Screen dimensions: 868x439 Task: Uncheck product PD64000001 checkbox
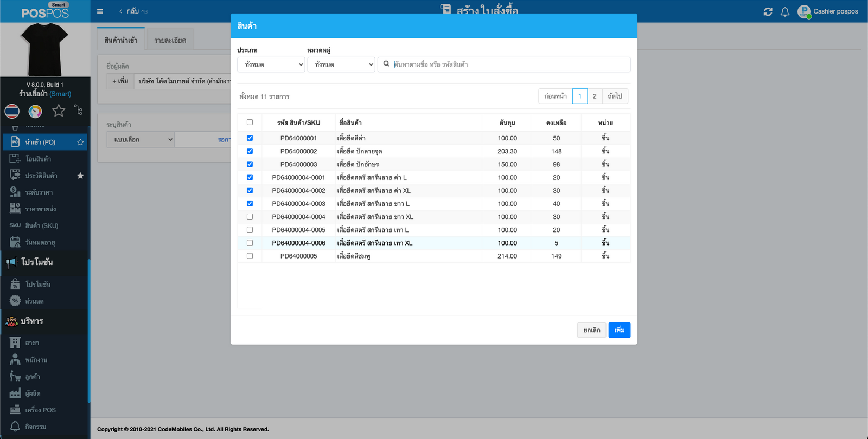coord(250,138)
